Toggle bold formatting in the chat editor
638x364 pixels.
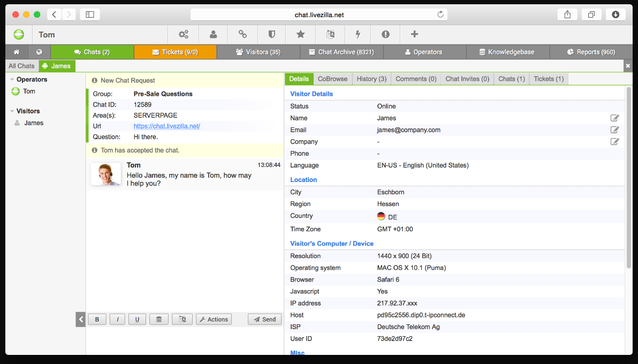point(97,319)
